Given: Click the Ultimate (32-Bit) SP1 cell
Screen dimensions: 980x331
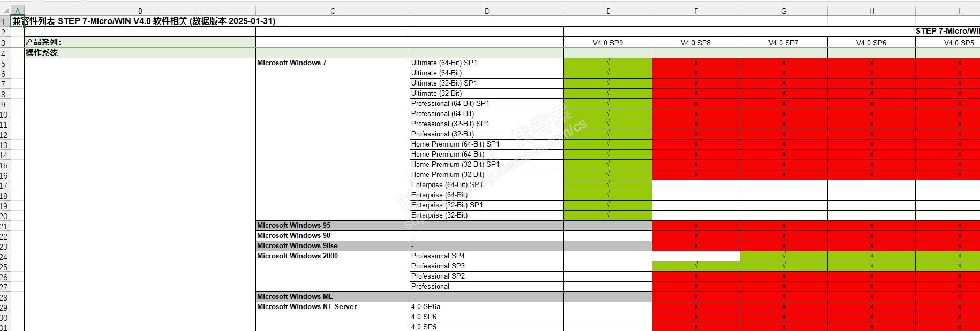Looking at the screenshot, I should (487, 83).
